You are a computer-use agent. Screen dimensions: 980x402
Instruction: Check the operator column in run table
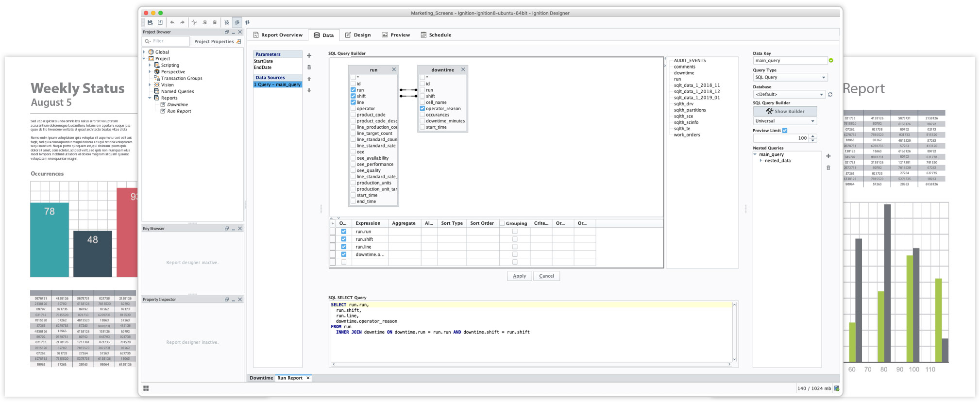coord(353,109)
